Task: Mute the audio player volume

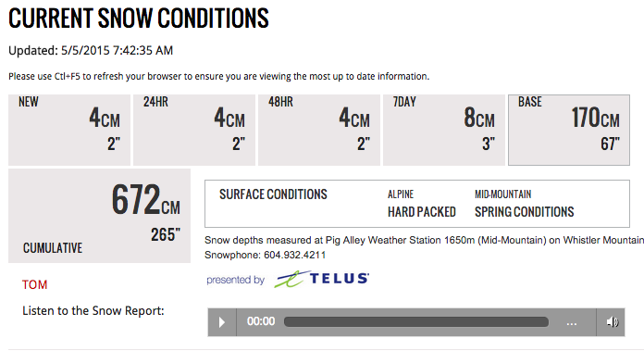Action: pos(612,321)
